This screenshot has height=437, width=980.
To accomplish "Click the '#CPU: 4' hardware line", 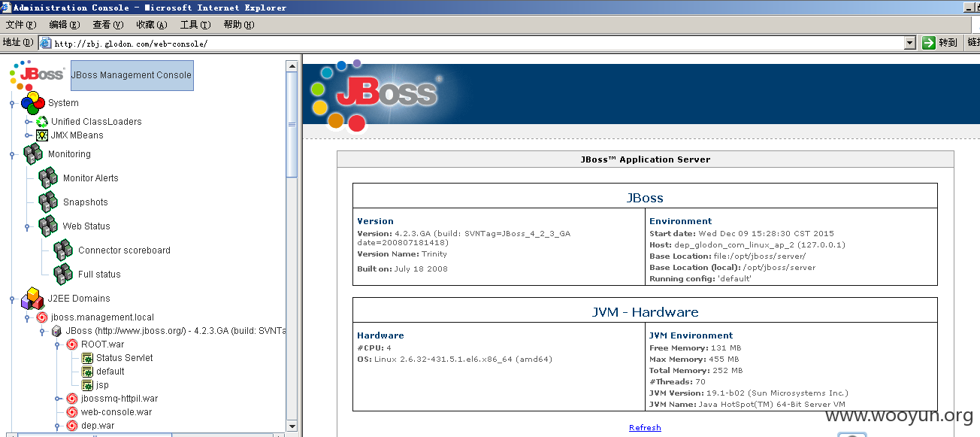I will [x=374, y=348].
